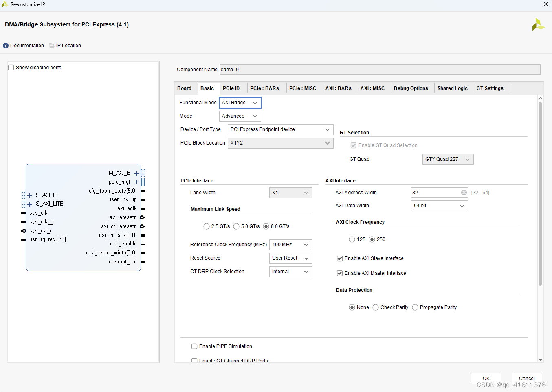Open the Documentation info icon
Screen dimensions: 552x392
point(6,46)
